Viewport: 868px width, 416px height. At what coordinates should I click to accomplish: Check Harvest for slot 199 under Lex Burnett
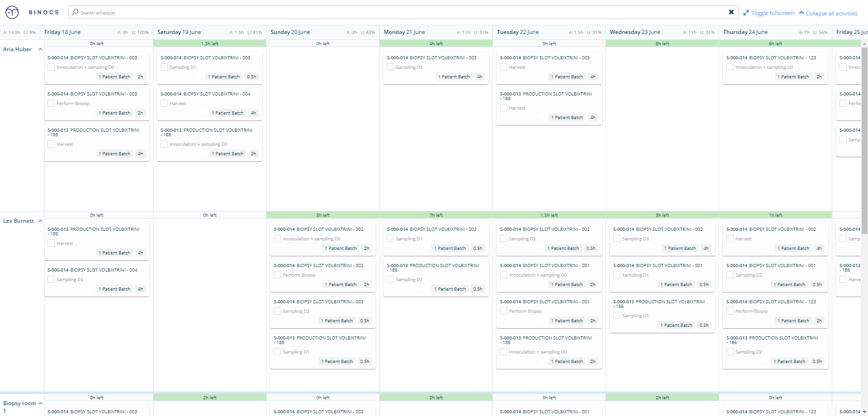[51, 243]
